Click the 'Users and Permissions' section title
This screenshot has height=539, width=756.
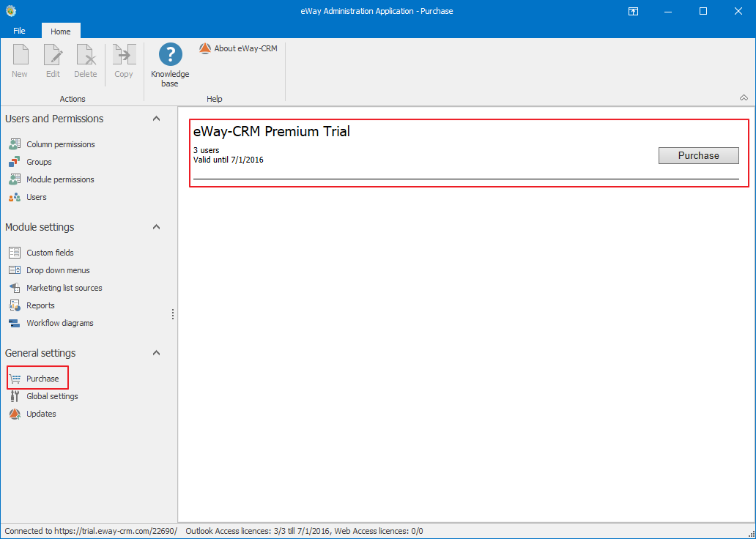tap(54, 119)
